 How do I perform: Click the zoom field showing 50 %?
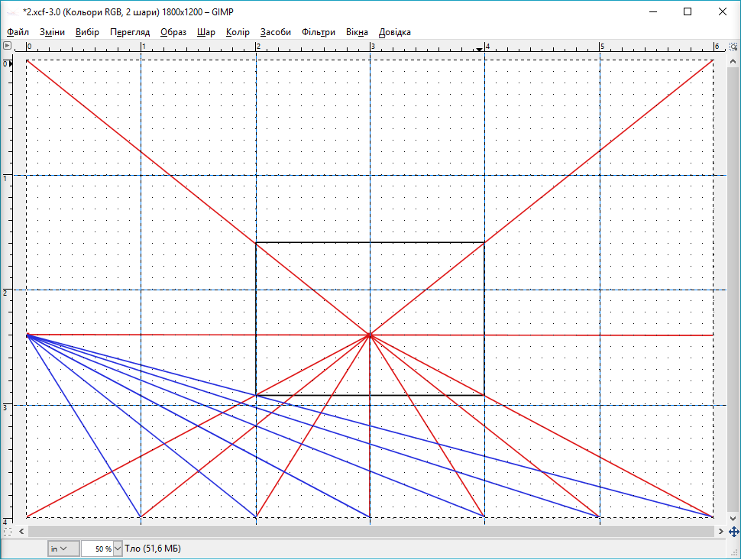tap(97, 549)
